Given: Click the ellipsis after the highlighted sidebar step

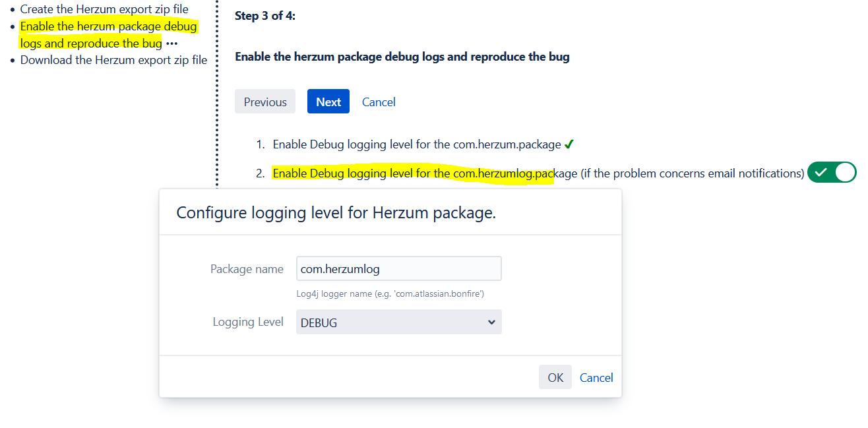Looking at the screenshot, I should pos(172,44).
